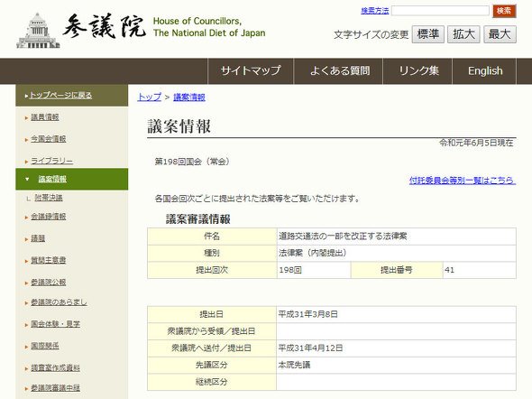Set text size to 最大
The width and height of the screenshot is (532, 399).
click(500, 34)
